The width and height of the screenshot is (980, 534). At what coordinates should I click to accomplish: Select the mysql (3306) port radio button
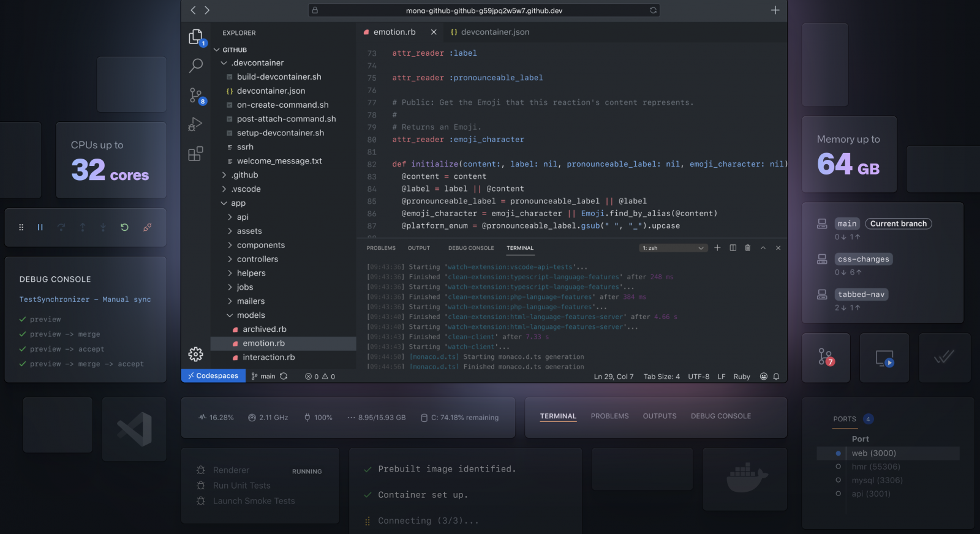838,480
